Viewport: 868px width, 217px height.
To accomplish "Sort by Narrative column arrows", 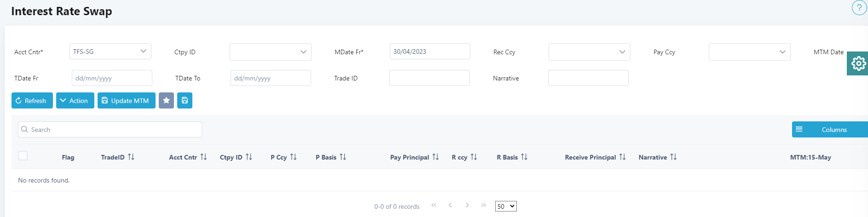I will pos(673,157).
